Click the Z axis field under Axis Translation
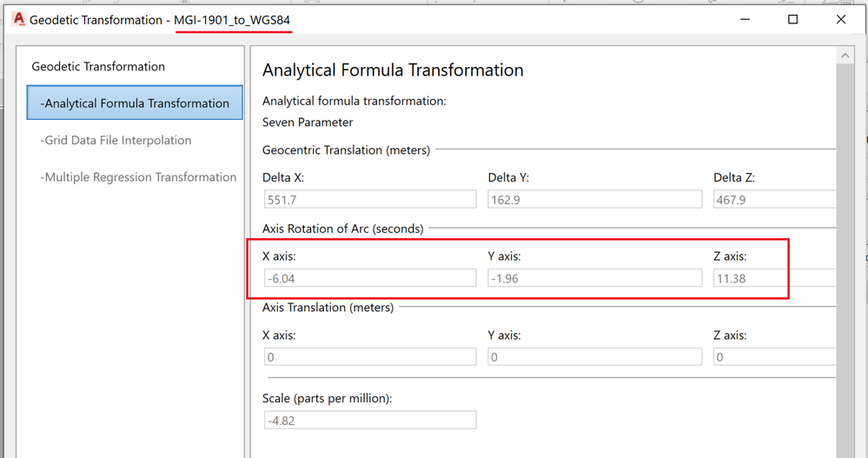The image size is (868, 458). pyautogui.click(x=773, y=357)
